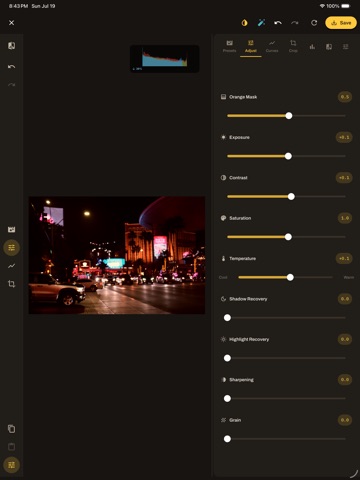Tap the battery indicator in status bar
The image size is (360, 480).
coord(346,6)
